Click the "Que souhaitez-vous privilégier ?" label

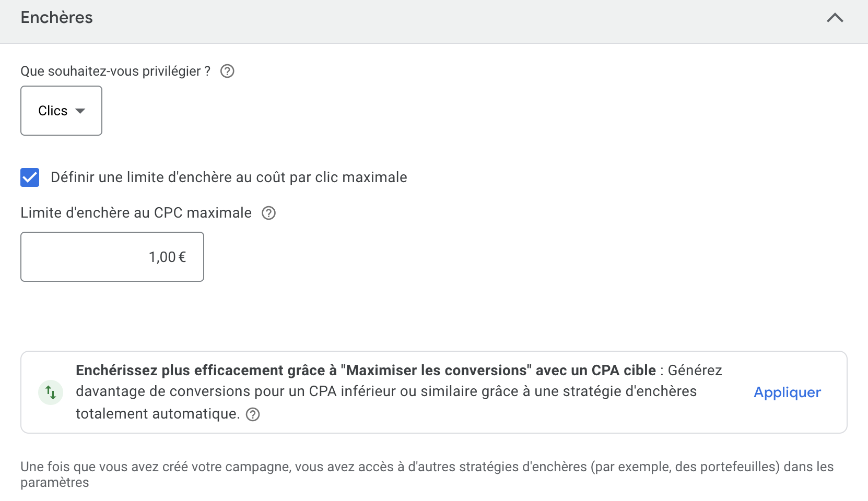click(115, 71)
